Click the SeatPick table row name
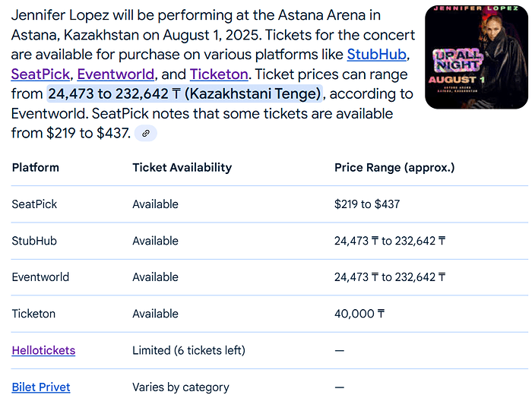Screen dimensions: 532x395 (34, 204)
